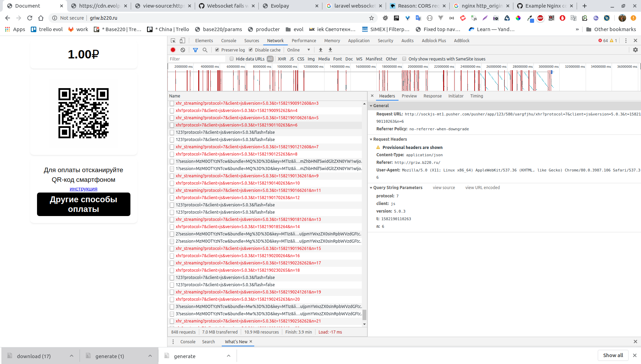Open download (17) item menu chevron
This screenshot has height=364, width=641.
(71, 356)
